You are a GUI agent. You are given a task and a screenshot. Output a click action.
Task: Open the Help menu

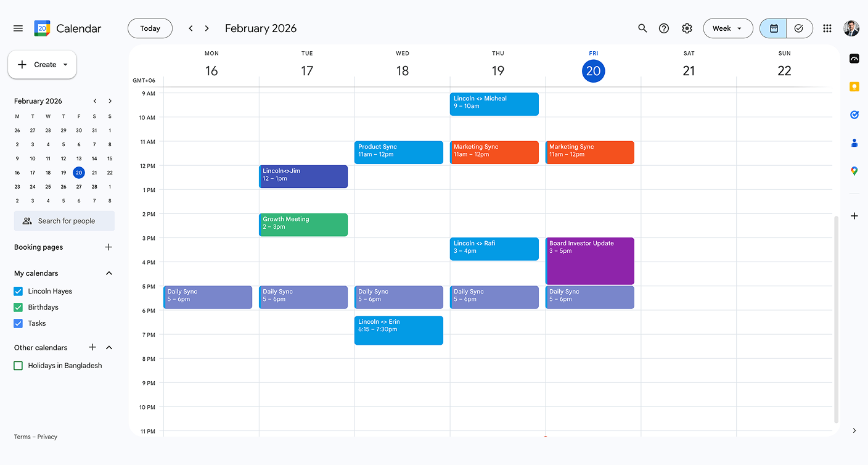pos(664,28)
